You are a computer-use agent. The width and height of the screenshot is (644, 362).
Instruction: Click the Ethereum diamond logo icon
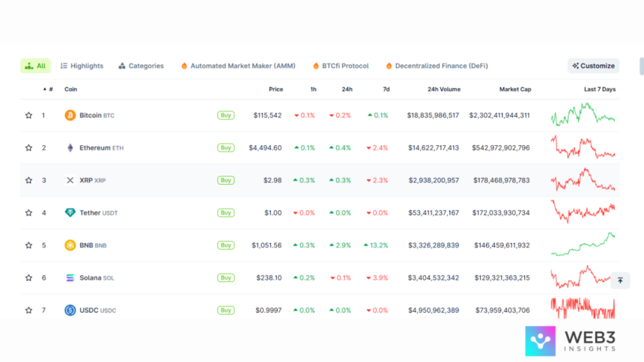coord(70,148)
